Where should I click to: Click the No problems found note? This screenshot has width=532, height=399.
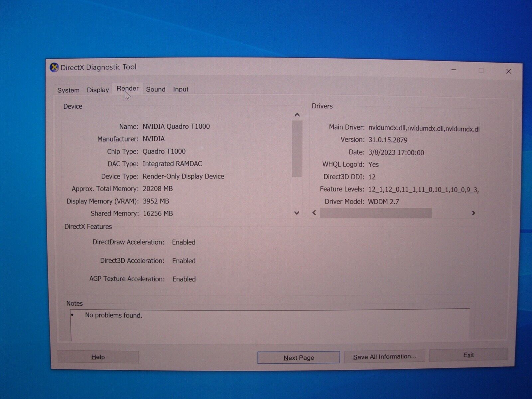[x=113, y=315]
